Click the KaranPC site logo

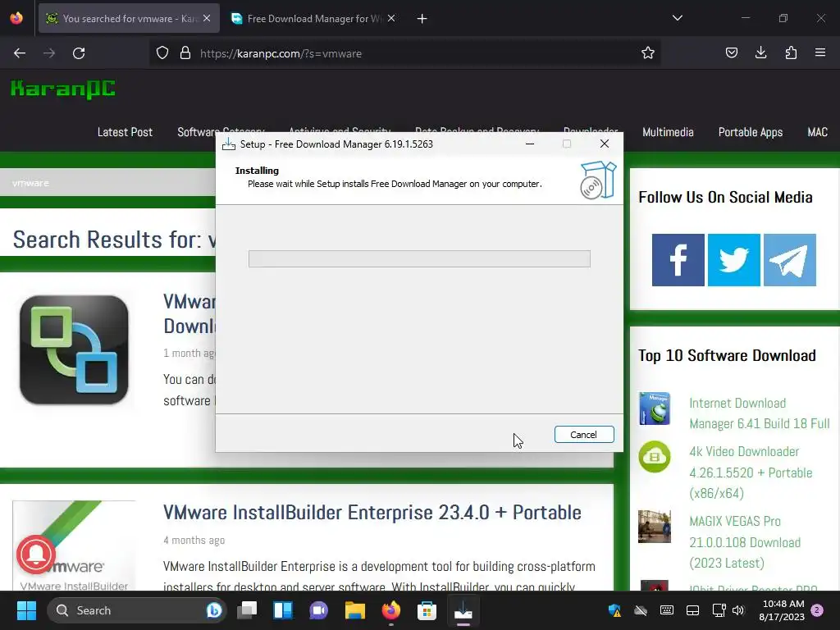(63, 89)
